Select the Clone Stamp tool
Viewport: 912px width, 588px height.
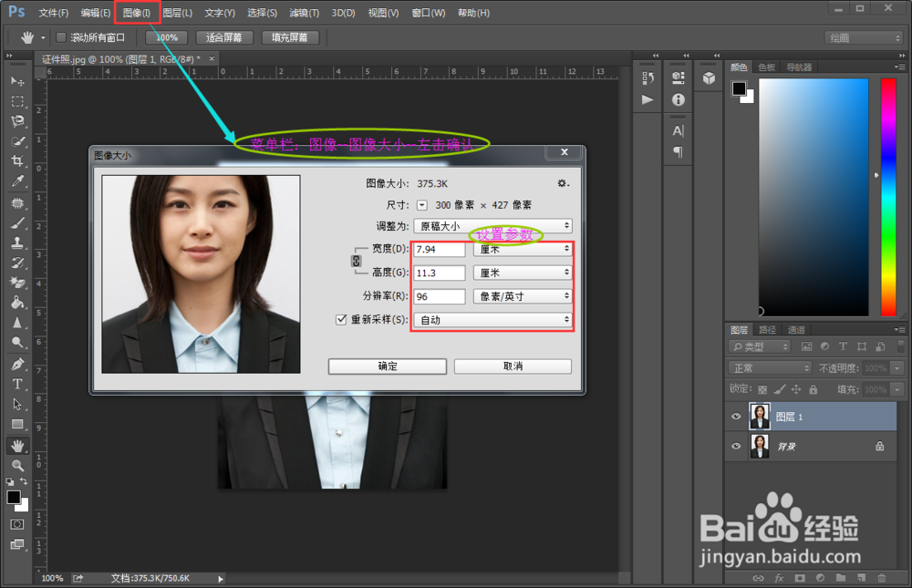pos(17,242)
